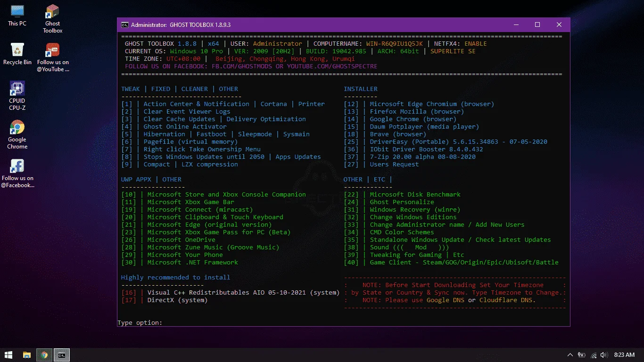This screenshot has width=644, height=362.
Task: Click 'Pagefile (virtual memory)' option
Action: tap(191, 142)
